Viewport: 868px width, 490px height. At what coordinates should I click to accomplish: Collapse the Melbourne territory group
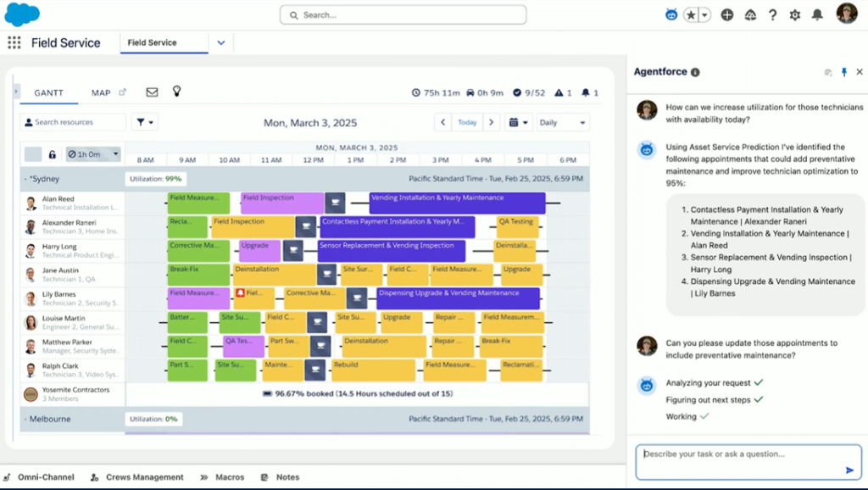(x=25, y=419)
